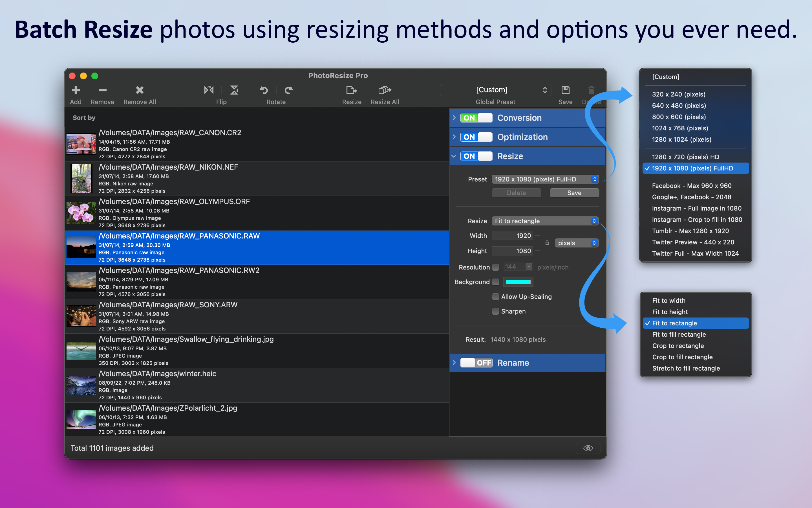Rotate image counterclockwise icon
Image resolution: width=812 pixels, height=508 pixels.
click(264, 90)
